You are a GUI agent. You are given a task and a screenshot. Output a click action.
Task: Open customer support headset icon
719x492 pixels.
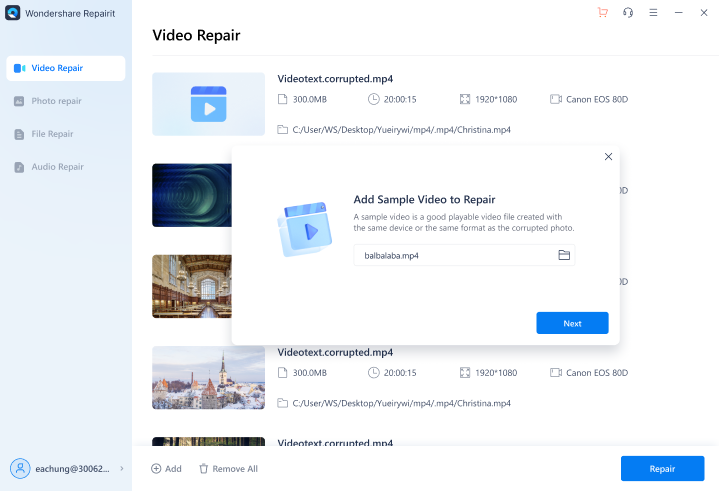pos(628,12)
